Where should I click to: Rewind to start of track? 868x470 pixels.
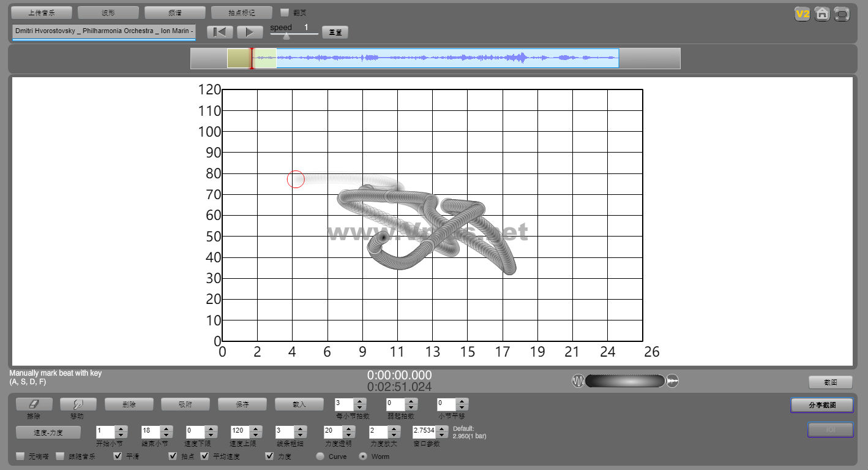click(220, 32)
